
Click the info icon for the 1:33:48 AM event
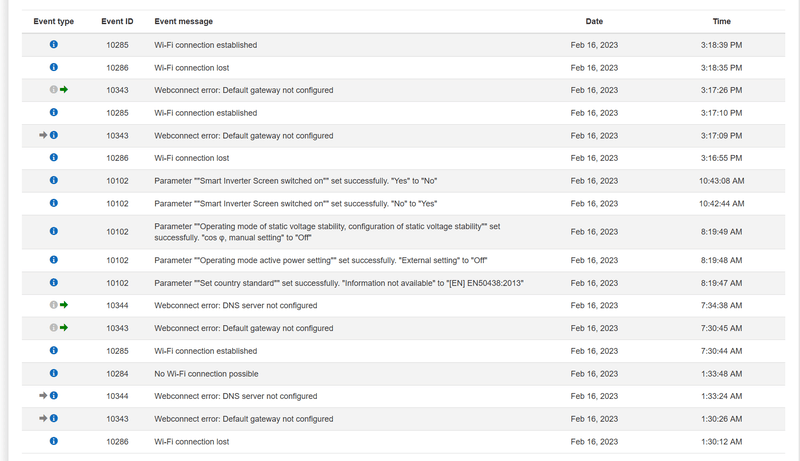[x=54, y=374]
